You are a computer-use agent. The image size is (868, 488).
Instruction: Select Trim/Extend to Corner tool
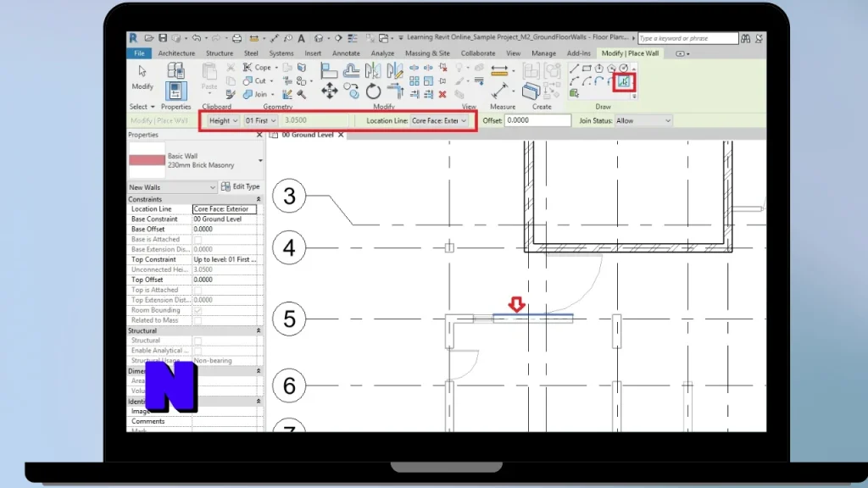pyautogui.click(x=397, y=90)
